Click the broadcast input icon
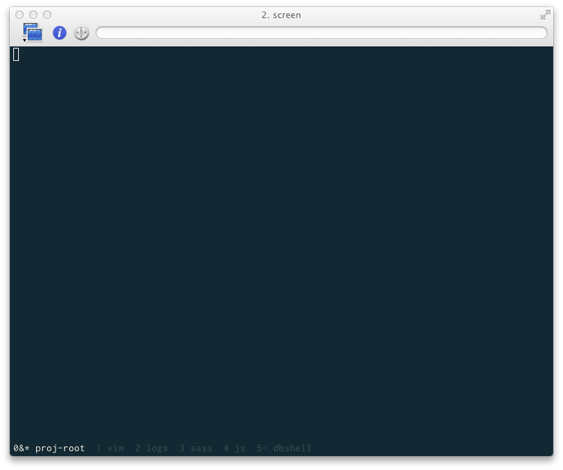The height and width of the screenshot is (470, 563). coord(82,33)
